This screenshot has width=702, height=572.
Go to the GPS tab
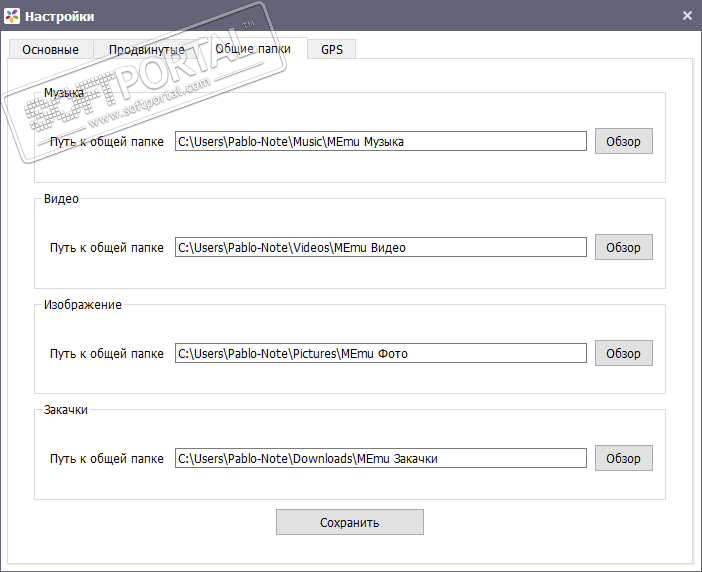pos(332,49)
